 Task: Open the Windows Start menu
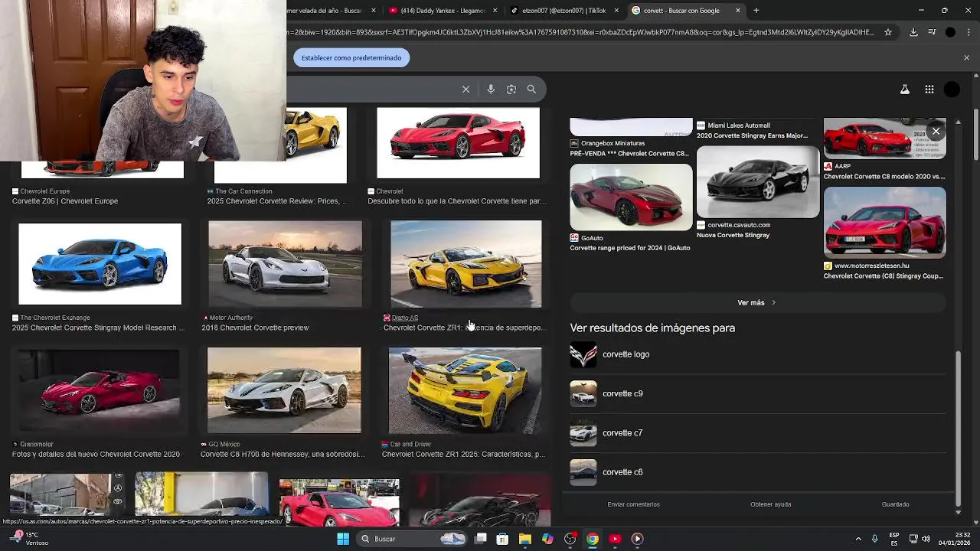tap(343, 539)
